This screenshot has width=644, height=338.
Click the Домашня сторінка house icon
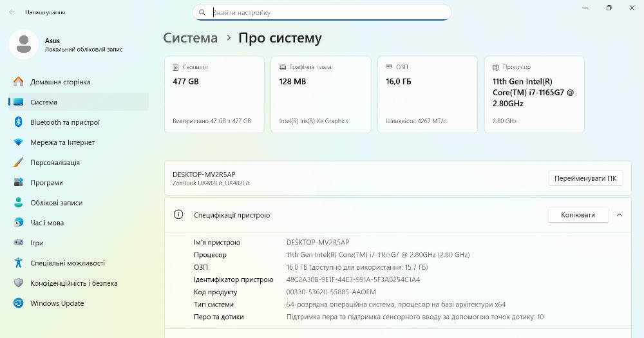pos(19,82)
